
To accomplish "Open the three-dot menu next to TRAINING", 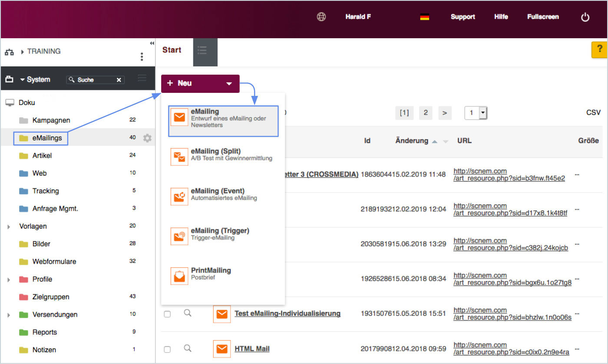I will pyautogui.click(x=142, y=57).
